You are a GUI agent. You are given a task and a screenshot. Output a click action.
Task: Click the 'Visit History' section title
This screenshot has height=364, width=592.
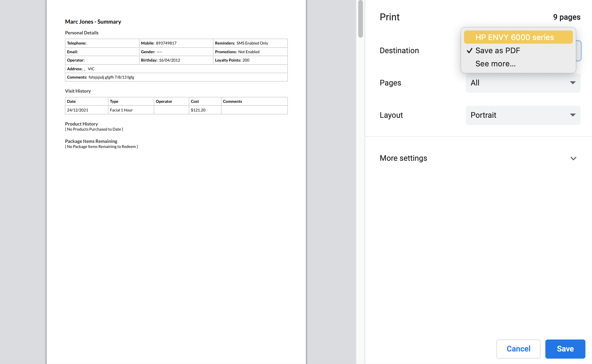78,91
